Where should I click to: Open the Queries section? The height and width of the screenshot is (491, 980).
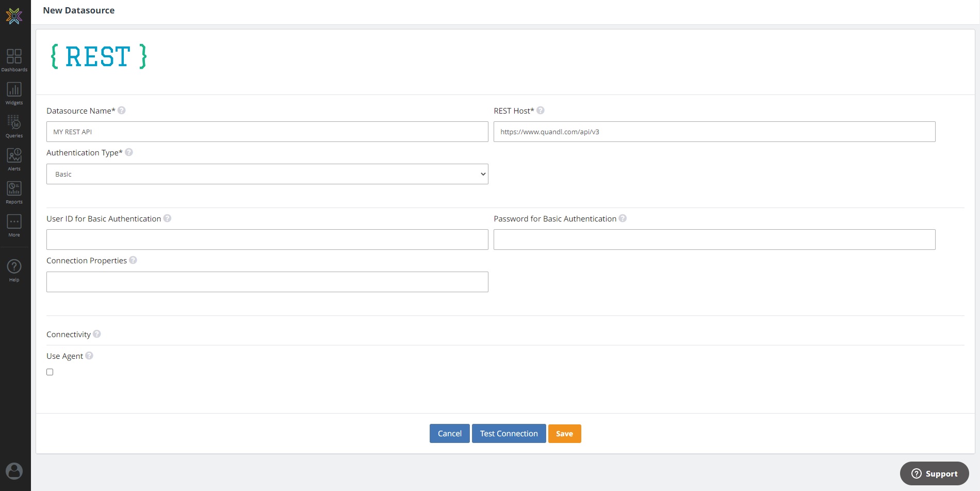coord(14,126)
